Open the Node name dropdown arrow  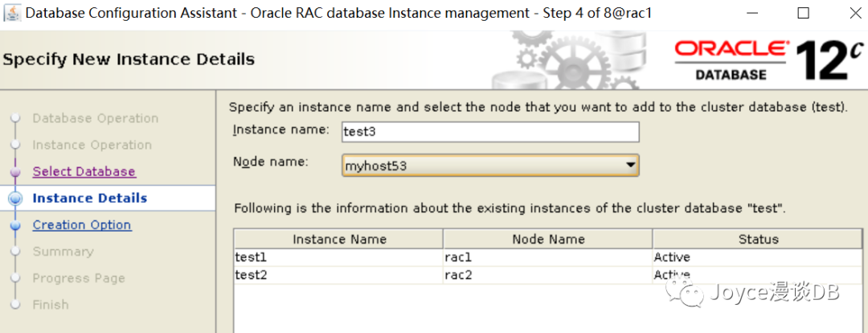(x=630, y=166)
